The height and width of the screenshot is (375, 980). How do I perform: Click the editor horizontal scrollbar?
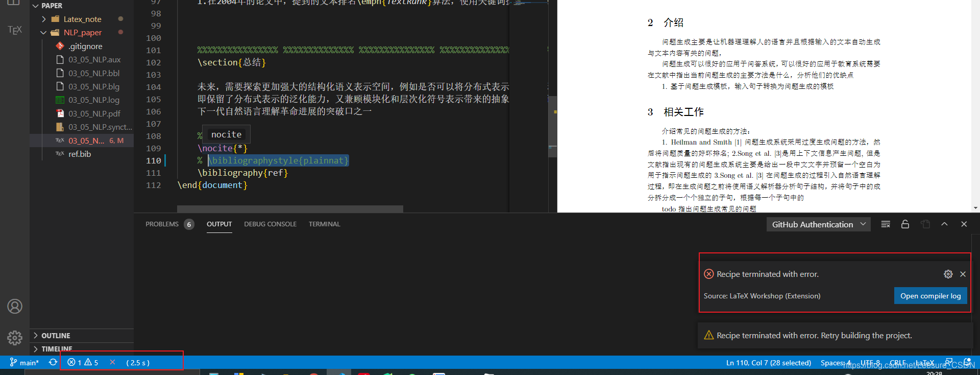point(290,209)
